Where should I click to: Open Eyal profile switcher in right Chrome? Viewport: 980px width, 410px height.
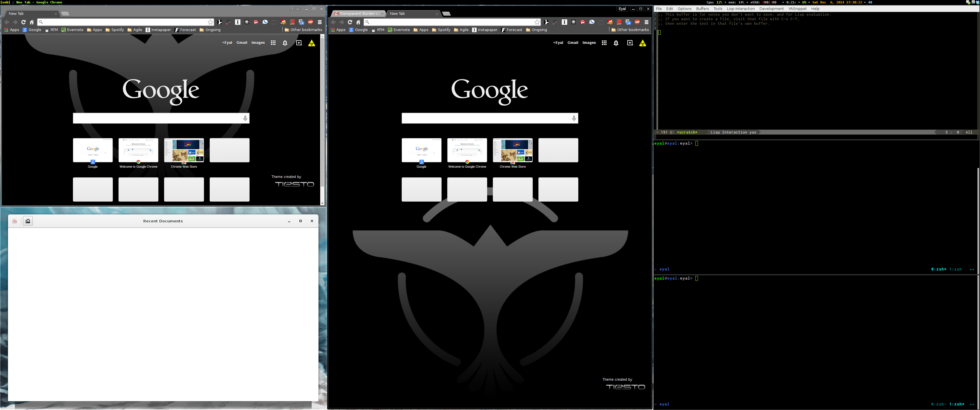(622, 9)
